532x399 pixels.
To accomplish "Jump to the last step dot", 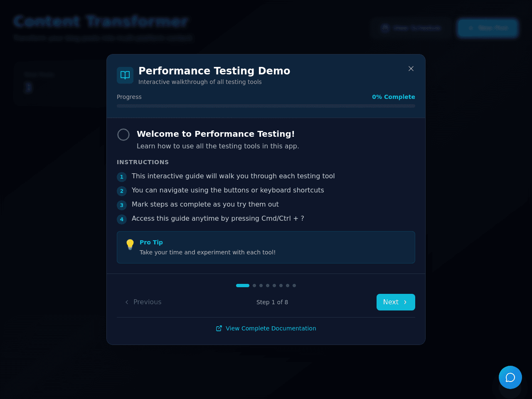I will click(x=294, y=286).
